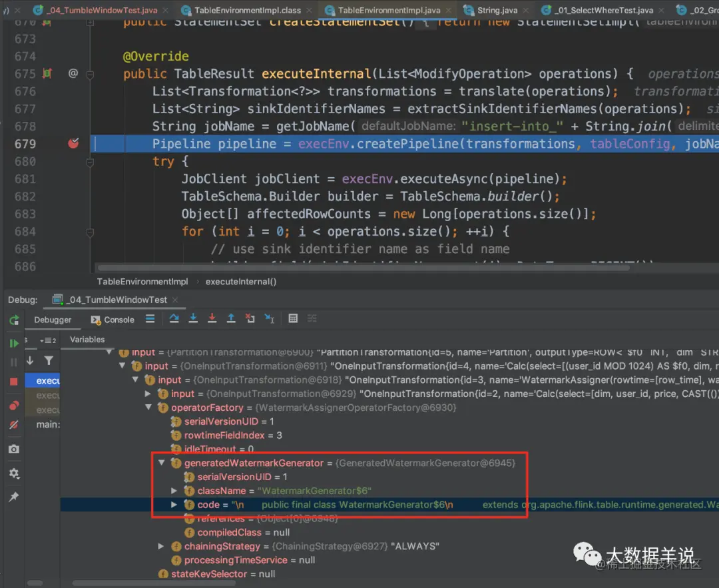The image size is (719, 588).
Task: Expand the className field
Action: click(x=174, y=490)
